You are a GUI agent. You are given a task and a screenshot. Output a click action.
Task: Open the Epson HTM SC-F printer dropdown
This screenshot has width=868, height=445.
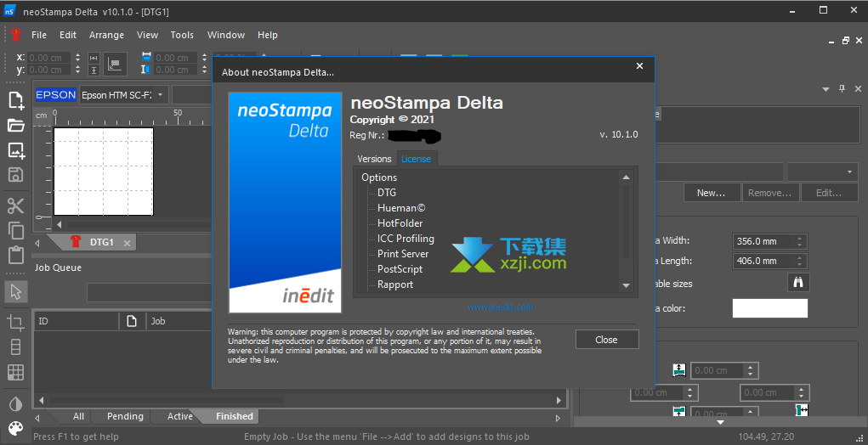point(124,95)
